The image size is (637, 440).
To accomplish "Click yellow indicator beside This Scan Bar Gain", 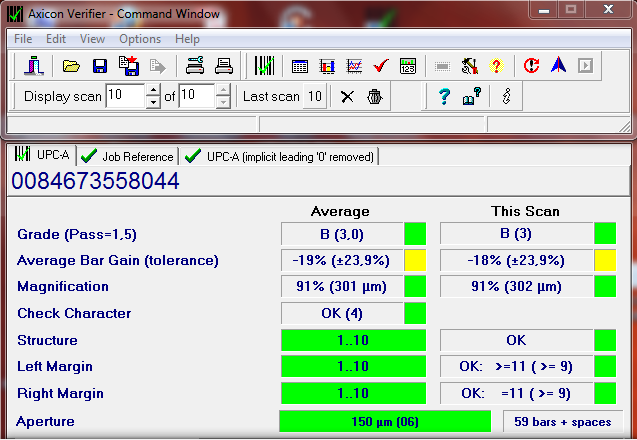I will point(605,260).
